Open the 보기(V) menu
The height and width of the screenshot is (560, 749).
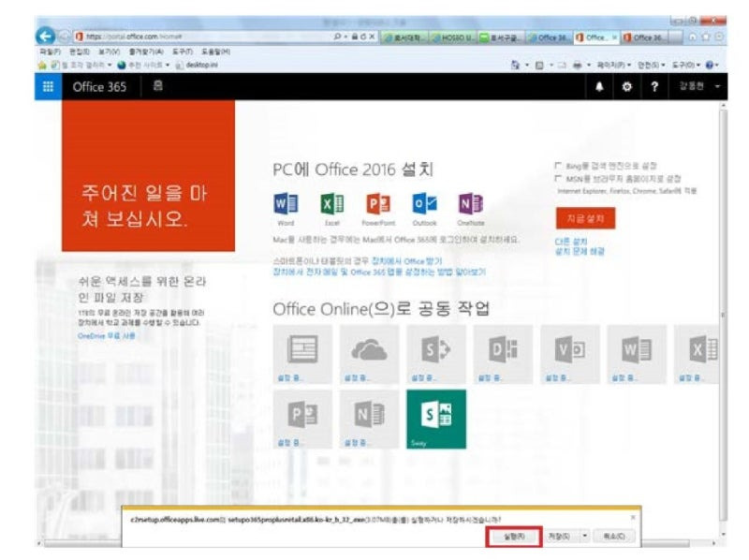[109, 52]
